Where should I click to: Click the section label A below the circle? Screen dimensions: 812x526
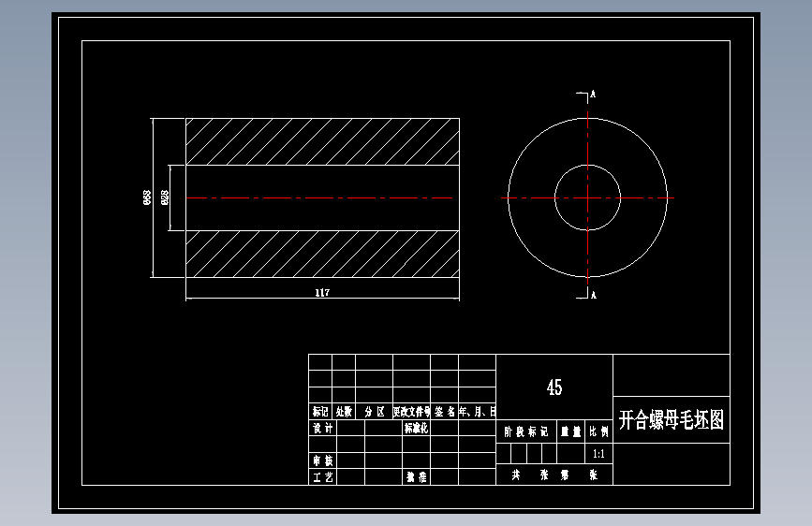click(x=594, y=295)
